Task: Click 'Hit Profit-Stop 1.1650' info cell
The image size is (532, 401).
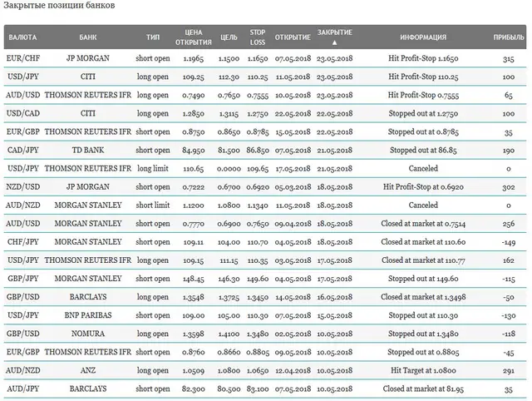Action: [x=423, y=58]
